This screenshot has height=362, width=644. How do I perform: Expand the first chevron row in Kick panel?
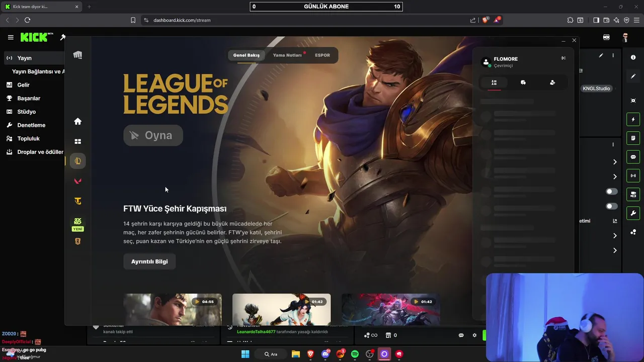(615, 162)
